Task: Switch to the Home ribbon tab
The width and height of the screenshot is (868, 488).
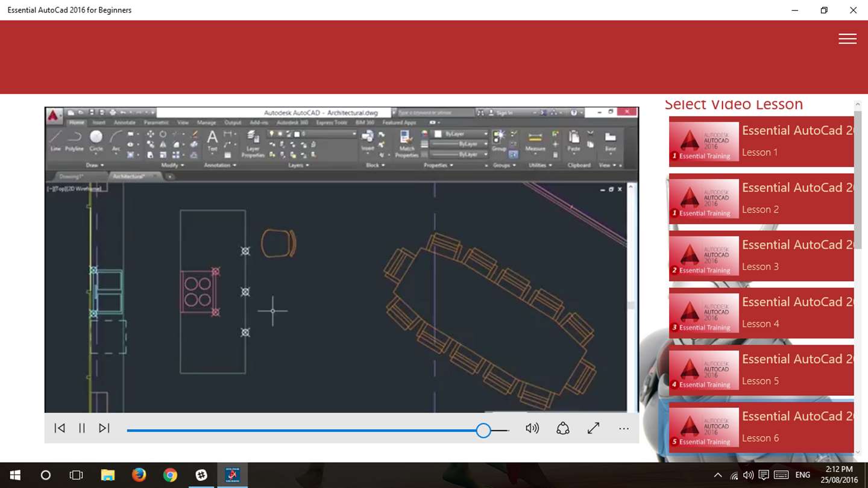Action: pos(77,122)
